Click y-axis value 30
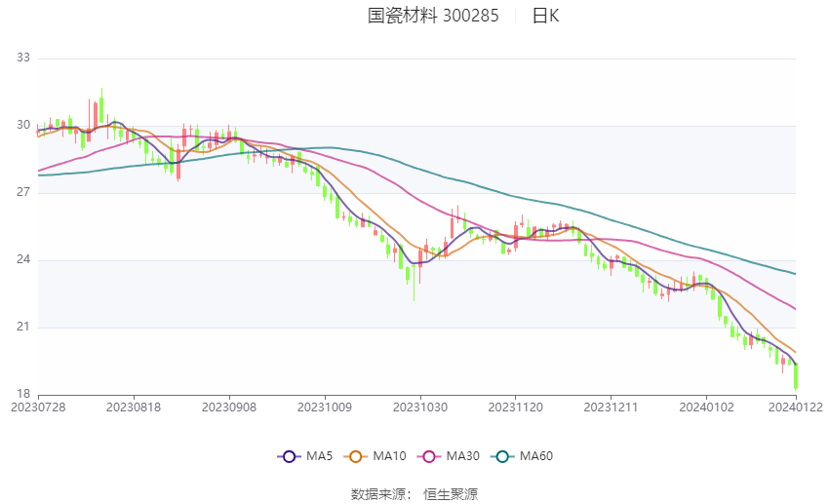The height and width of the screenshot is (504, 829). 23,125
